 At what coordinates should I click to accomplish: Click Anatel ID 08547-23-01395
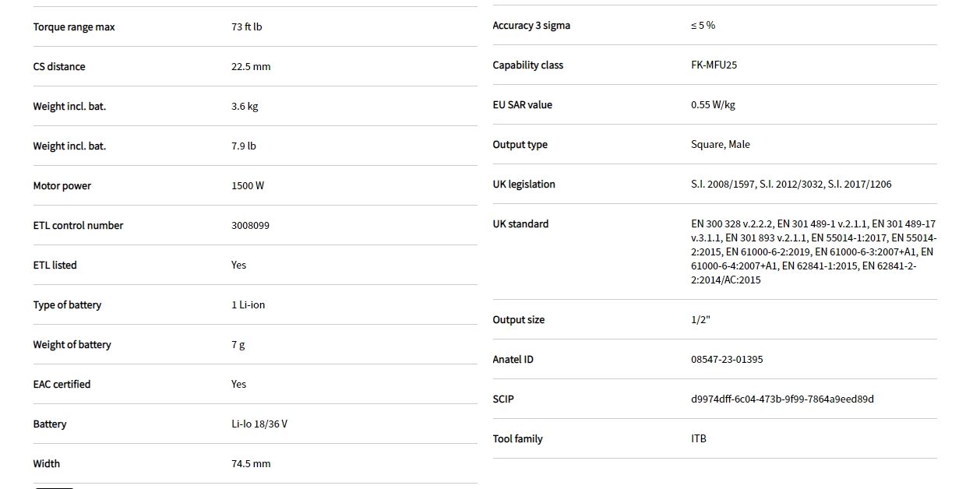pos(727,360)
